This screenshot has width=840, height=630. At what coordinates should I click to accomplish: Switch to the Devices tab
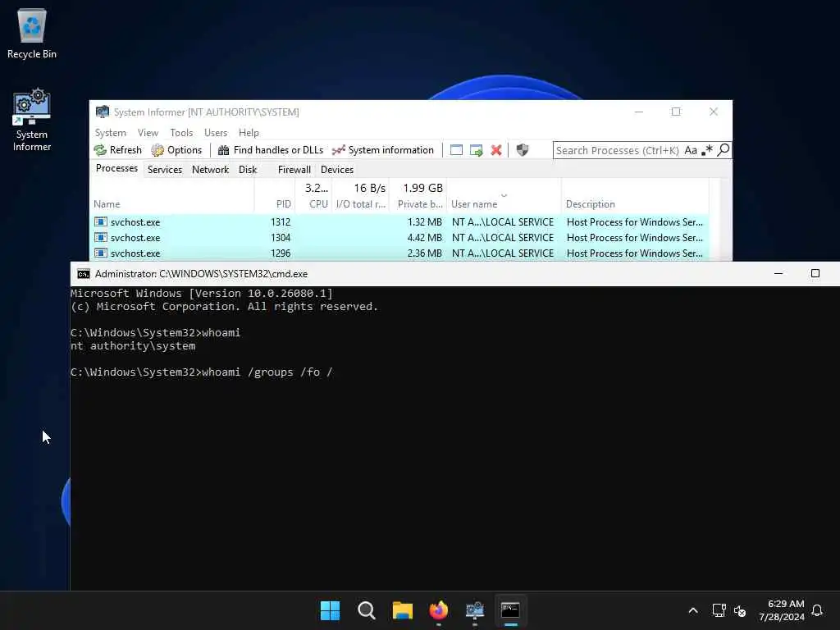pyautogui.click(x=337, y=169)
